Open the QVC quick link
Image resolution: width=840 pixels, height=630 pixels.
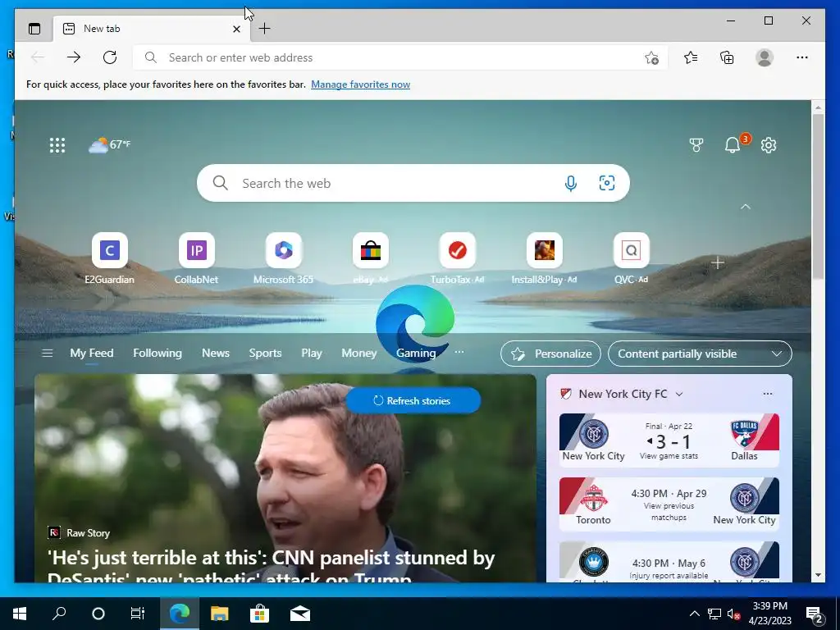[631, 258]
